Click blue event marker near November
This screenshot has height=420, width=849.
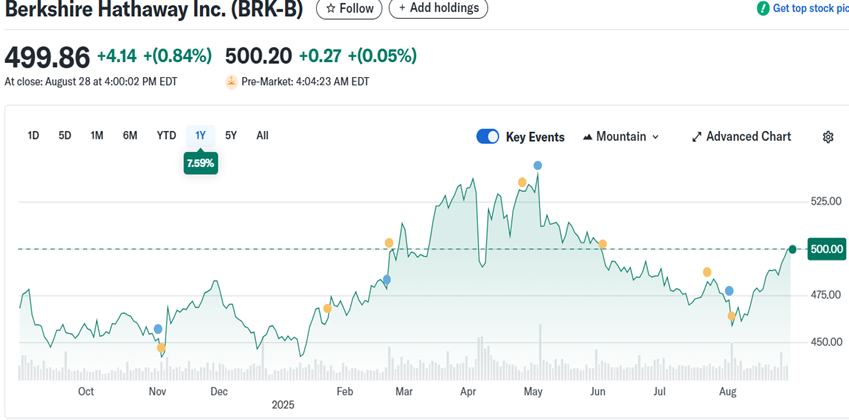click(x=158, y=329)
